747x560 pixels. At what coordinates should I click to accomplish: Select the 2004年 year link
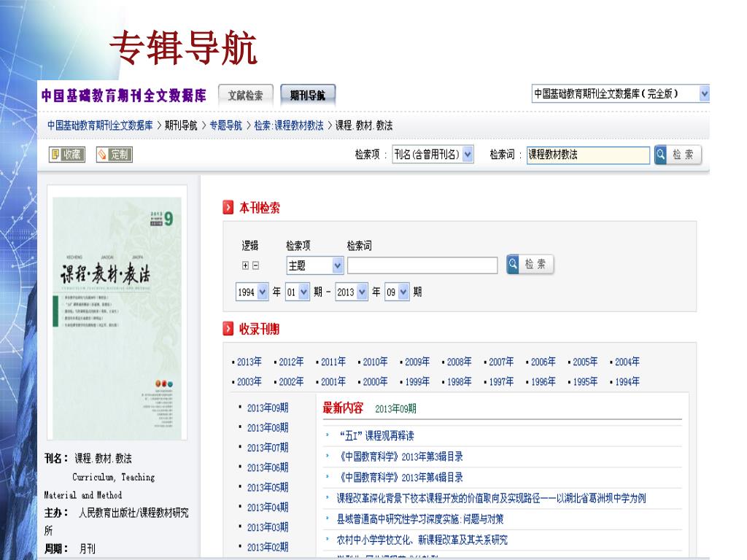coord(627,362)
